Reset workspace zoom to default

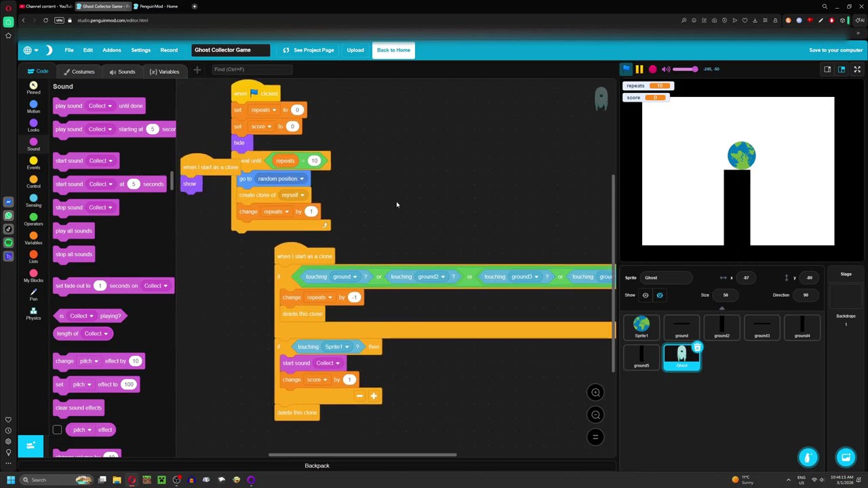click(595, 437)
